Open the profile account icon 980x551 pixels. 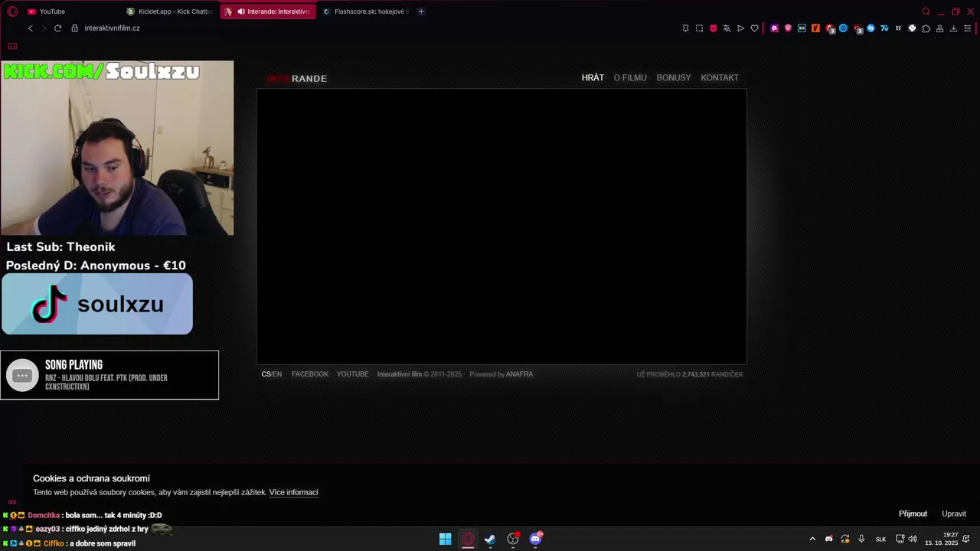(x=939, y=28)
